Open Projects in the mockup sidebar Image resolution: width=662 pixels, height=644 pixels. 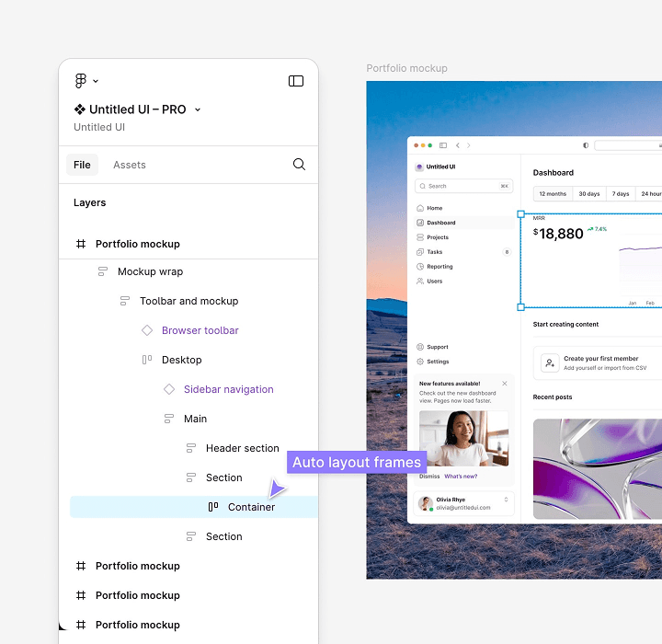click(464, 237)
